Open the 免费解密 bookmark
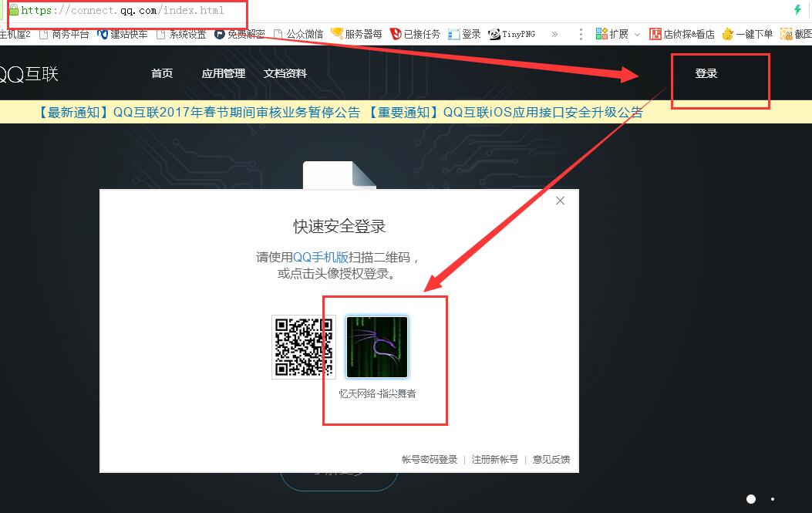Image resolution: width=812 pixels, height=513 pixels. click(x=240, y=34)
